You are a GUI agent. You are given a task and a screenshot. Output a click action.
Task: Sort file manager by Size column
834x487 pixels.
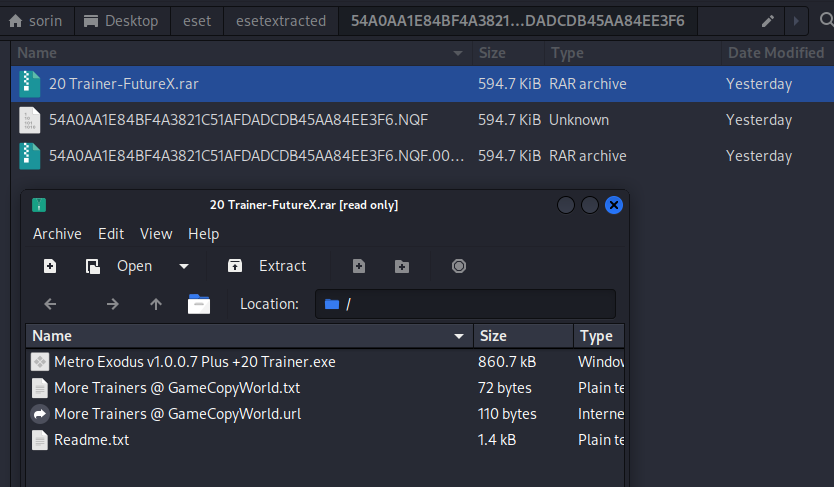tap(508, 53)
